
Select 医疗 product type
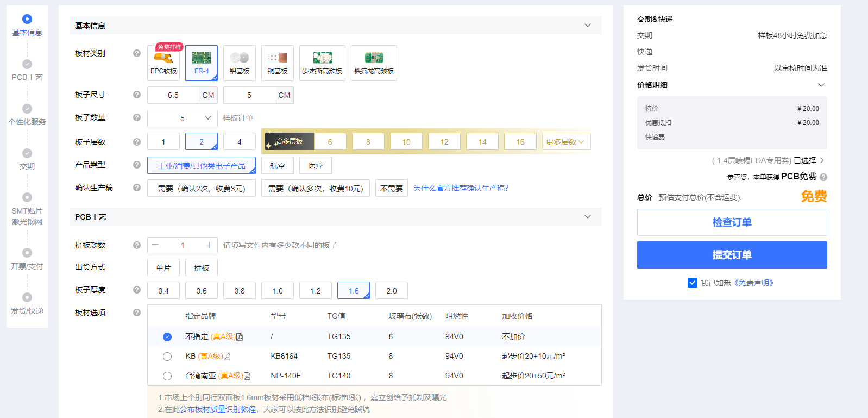(x=316, y=165)
